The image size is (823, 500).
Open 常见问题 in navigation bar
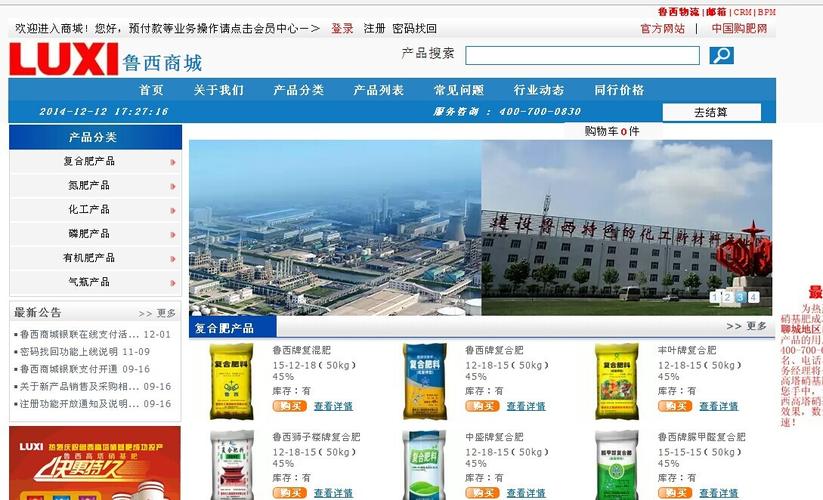459,90
